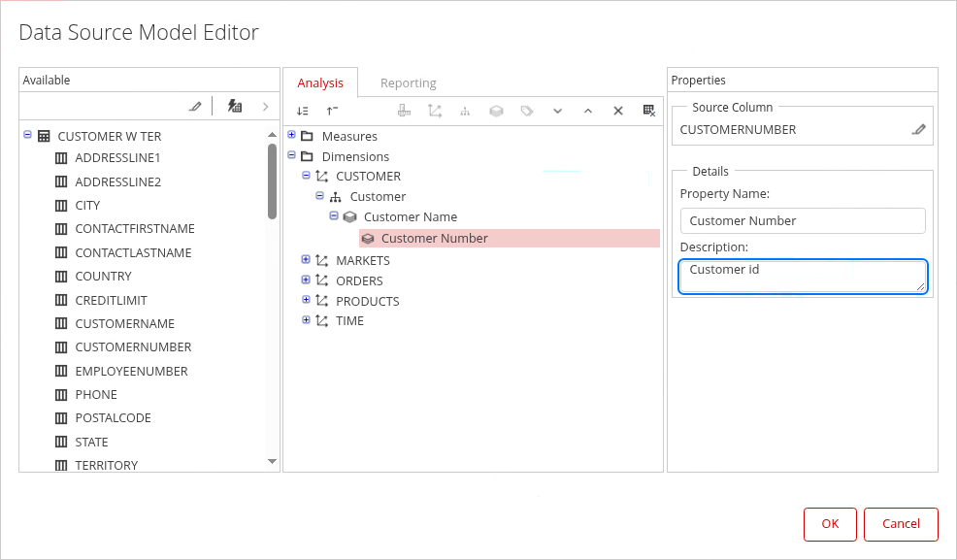Select the CREDITLIMIT column

[x=111, y=300]
